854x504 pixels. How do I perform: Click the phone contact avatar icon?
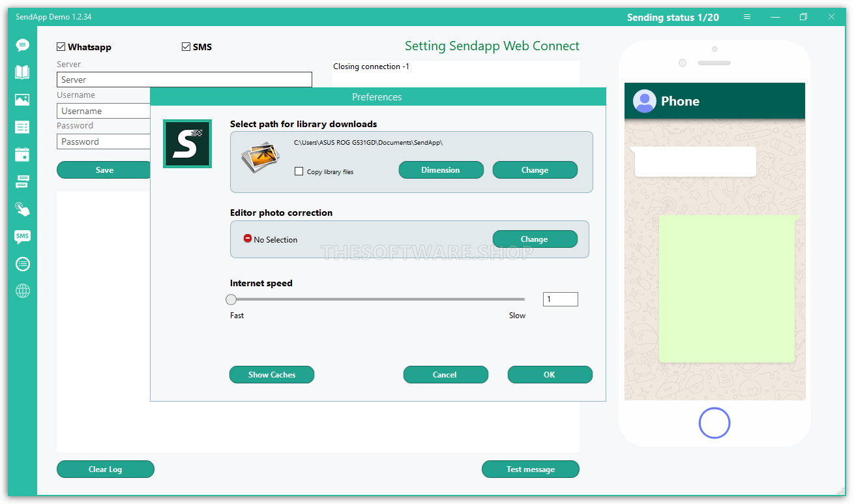[645, 101]
